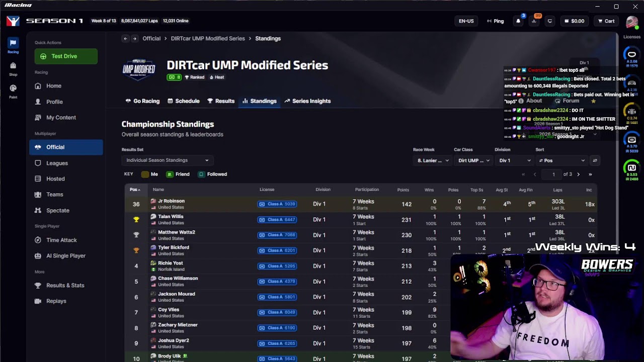This screenshot has height=362, width=644.
Task: Open the helmet profile avatar
Action: click(632, 22)
